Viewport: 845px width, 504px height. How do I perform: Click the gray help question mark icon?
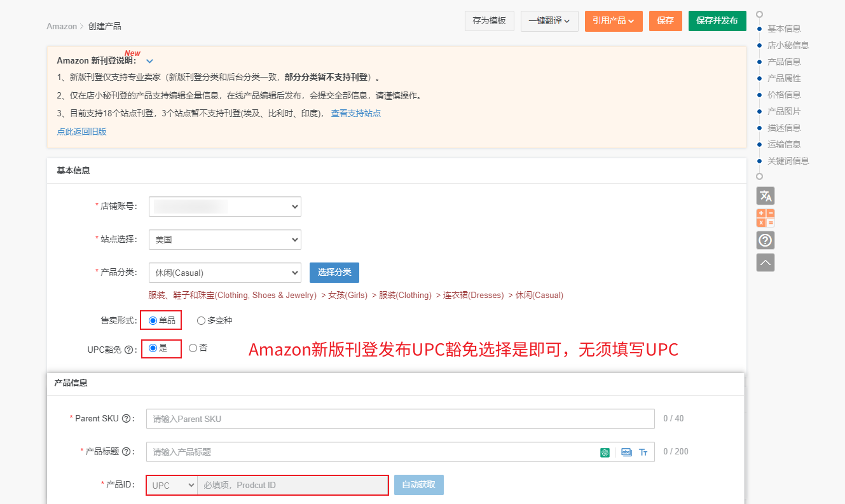click(x=766, y=240)
